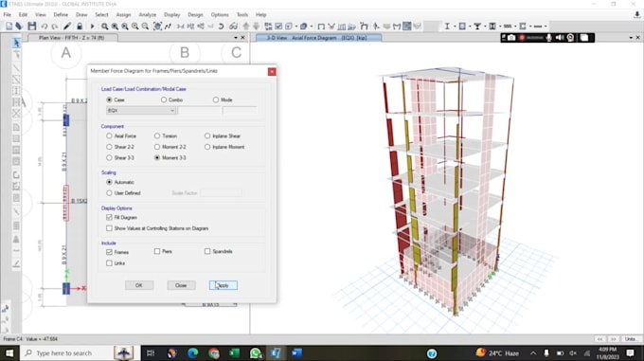This screenshot has width=644, height=361.
Task: Choose the Axial Force component
Action: coord(109,135)
